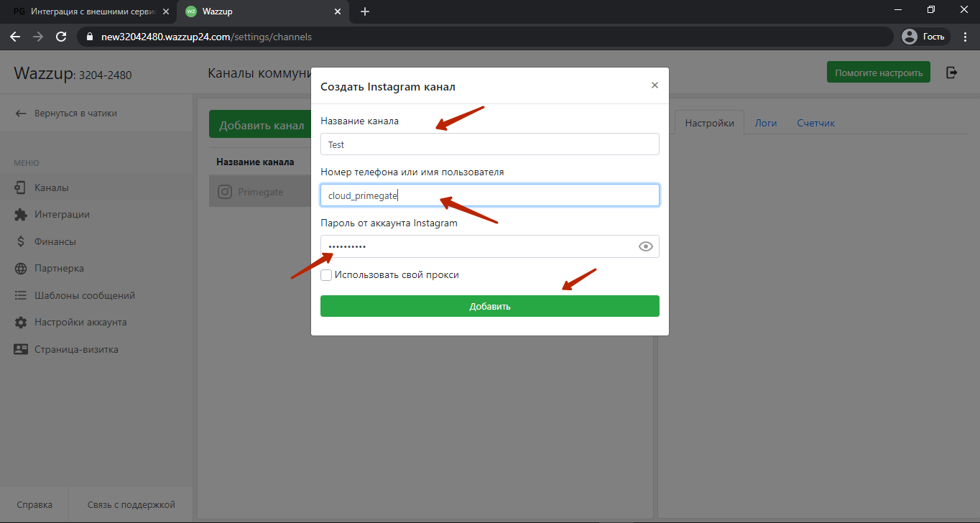Switch to the Логи tab
Viewport: 980px width, 523px height.
click(766, 123)
